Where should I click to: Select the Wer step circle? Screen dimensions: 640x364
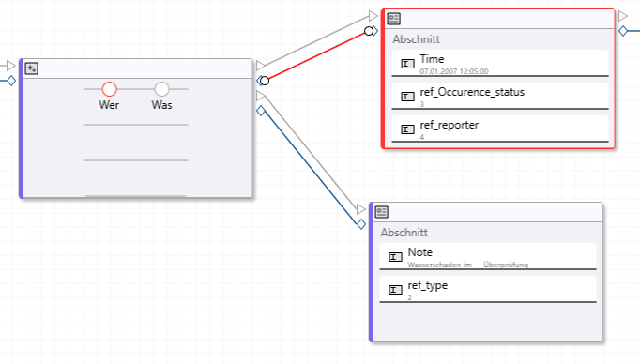point(109,89)
